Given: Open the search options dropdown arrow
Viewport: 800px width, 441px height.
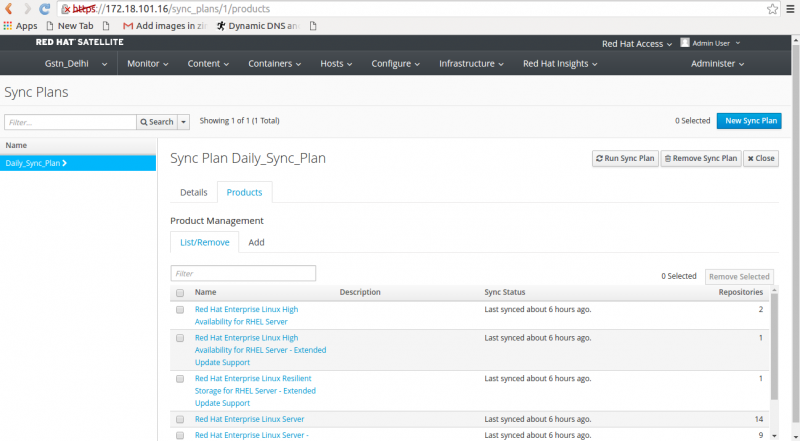Looking at the screenshot, I should (x=184, y=122).
